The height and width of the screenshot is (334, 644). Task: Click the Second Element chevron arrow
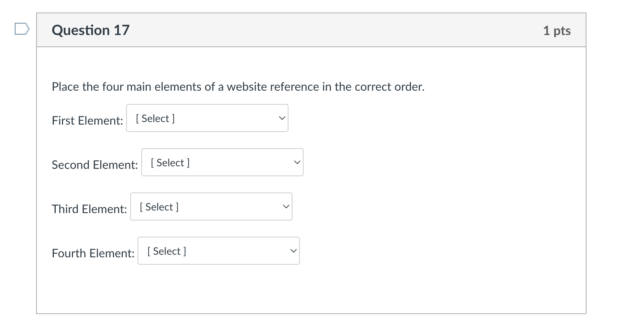coord(297,163)
